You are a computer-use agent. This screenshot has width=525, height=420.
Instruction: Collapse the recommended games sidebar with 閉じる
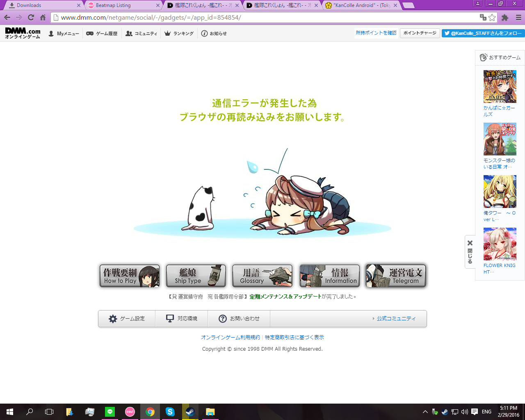pos(470,252)
